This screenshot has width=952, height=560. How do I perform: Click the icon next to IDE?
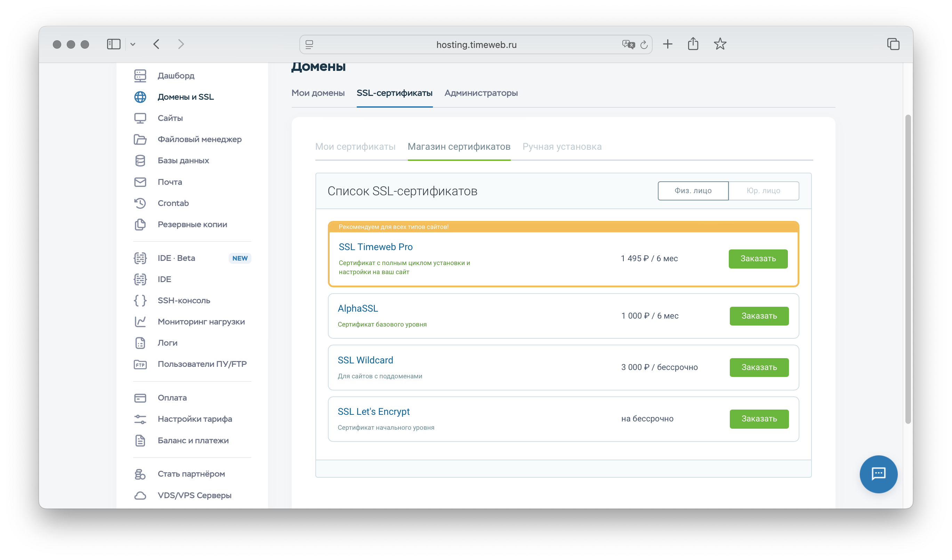point(140,279)
